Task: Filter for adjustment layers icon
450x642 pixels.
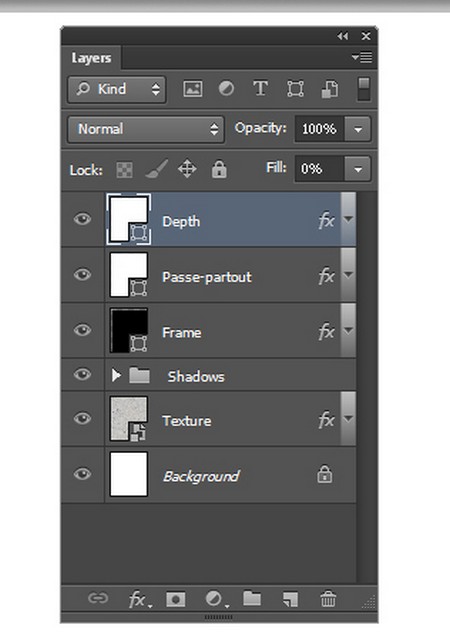Action: (x=226, y=88)
